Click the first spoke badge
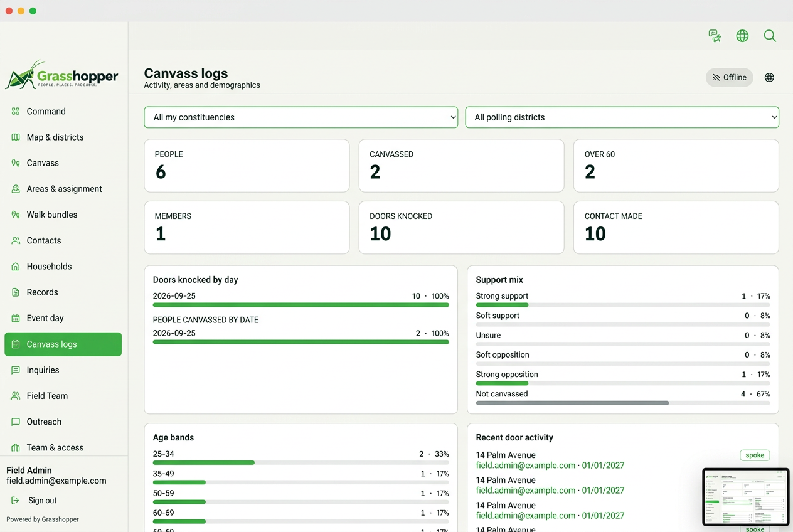This screenshot has height=532, width=793. pos(755,455)
